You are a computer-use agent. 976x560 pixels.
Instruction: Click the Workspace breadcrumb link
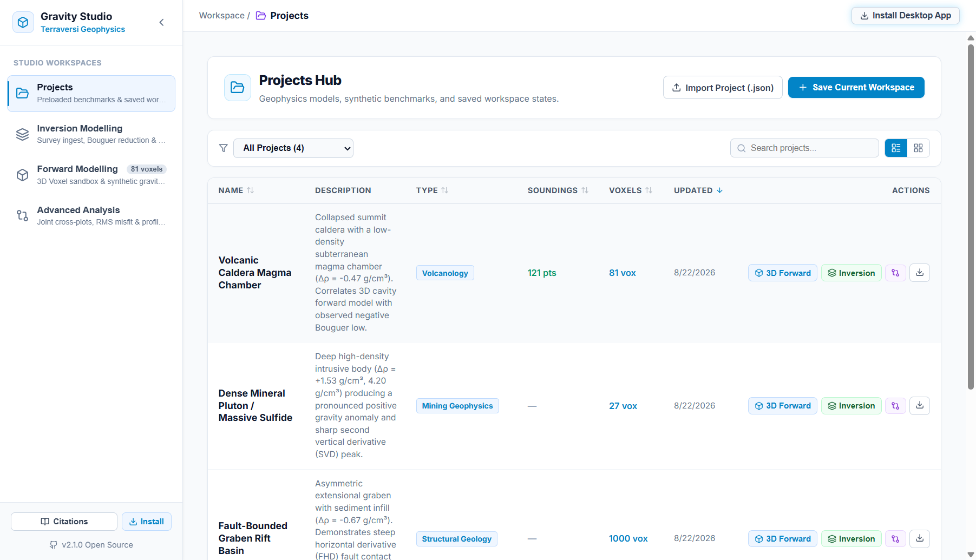click(222, 16)
